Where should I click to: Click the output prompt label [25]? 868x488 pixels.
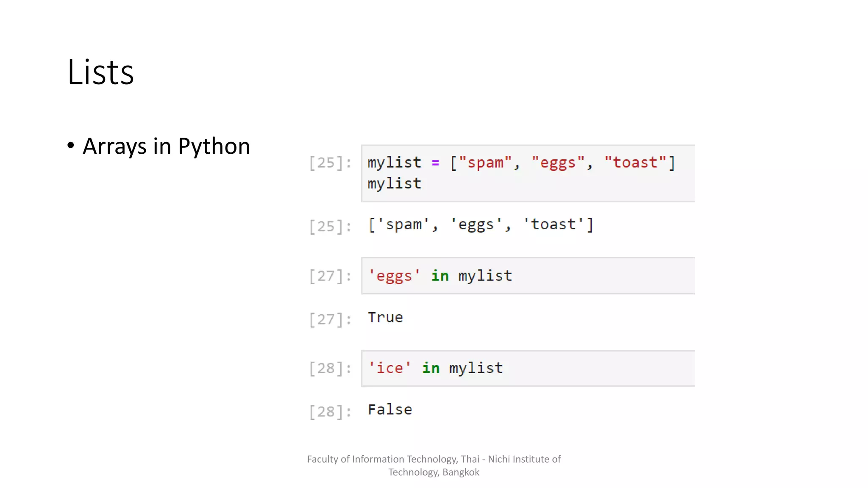pos(330,226)
